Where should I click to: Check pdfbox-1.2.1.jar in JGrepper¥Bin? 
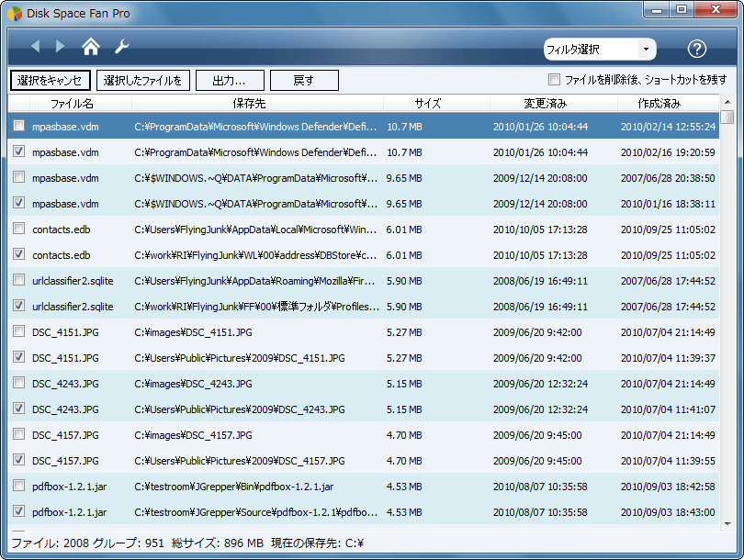click(x=19, y=485)
